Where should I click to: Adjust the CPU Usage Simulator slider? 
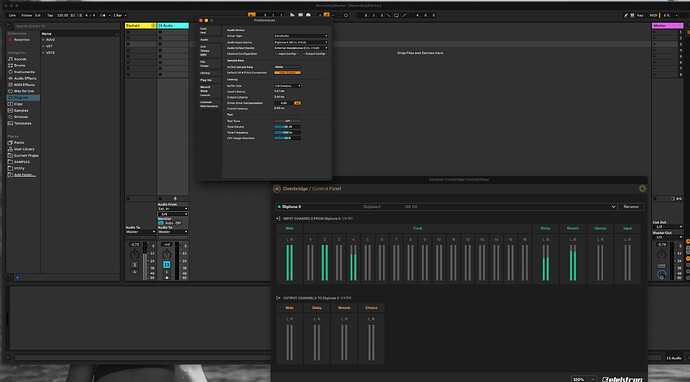(x=287, y=138)
